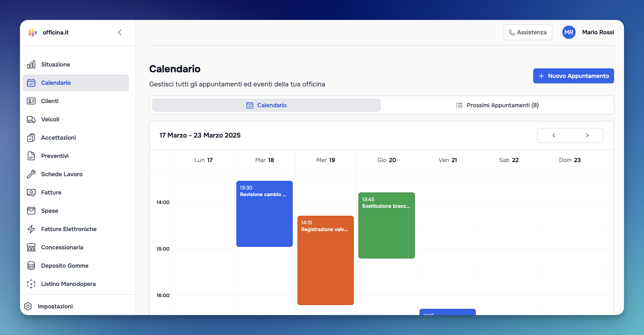Open Accettazioni via its clipboard icon
Screen dimensions: 644x335
[31, 138]
